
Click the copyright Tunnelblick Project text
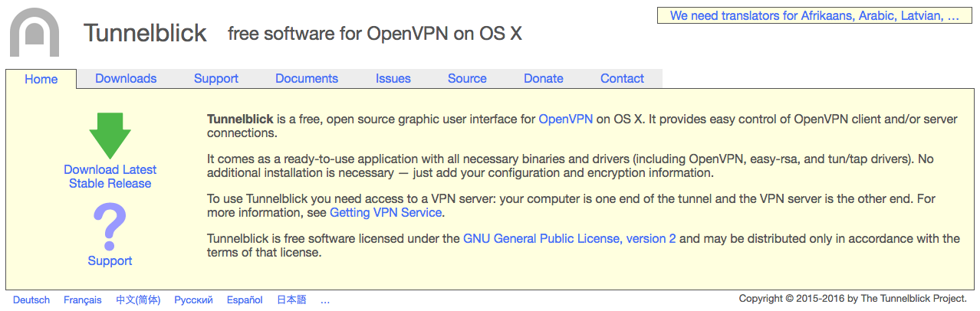[x=853, y=298]
